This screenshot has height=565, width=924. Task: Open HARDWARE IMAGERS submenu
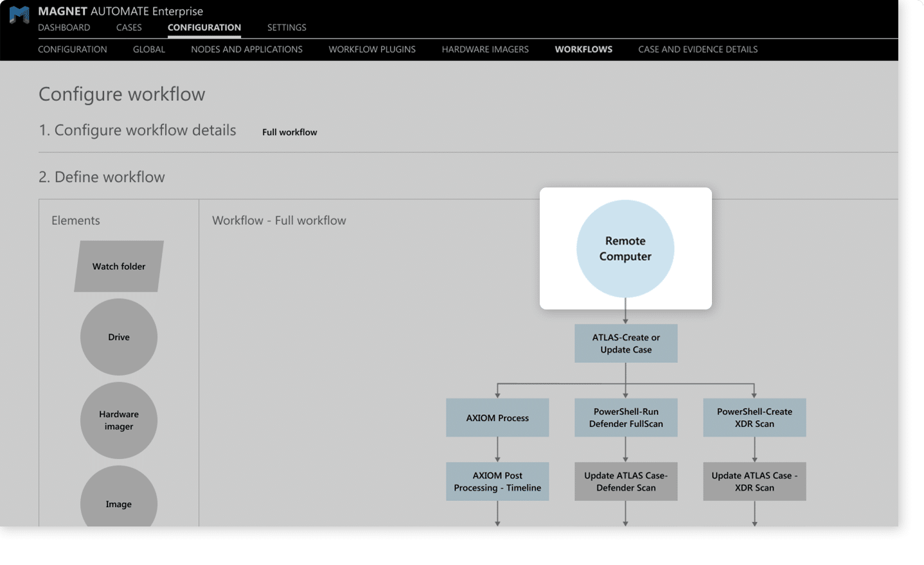(485, 49)
